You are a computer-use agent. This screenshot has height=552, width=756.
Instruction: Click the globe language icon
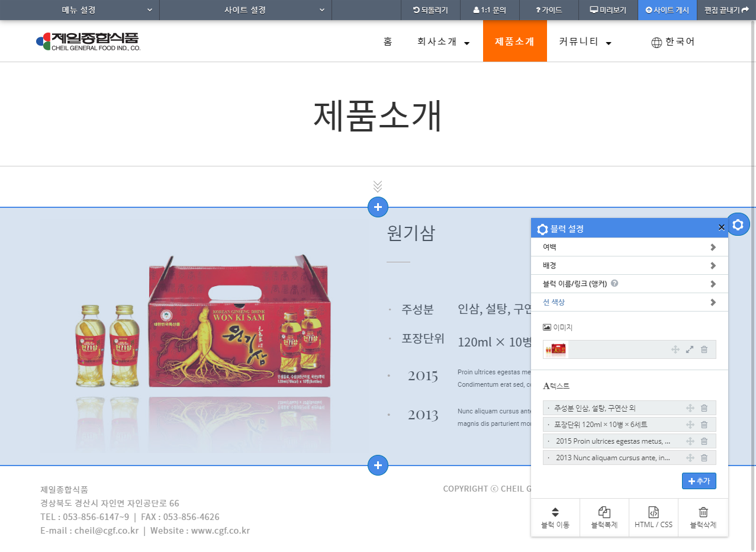[x=656, y=43]
